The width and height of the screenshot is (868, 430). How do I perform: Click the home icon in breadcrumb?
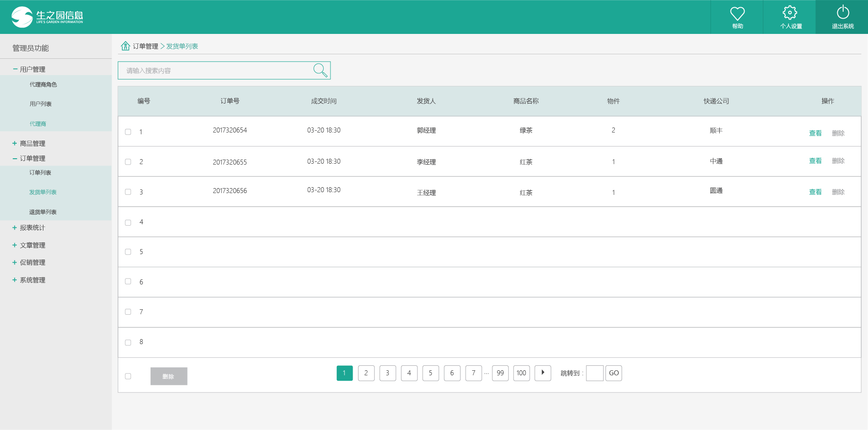coord(125,46)
